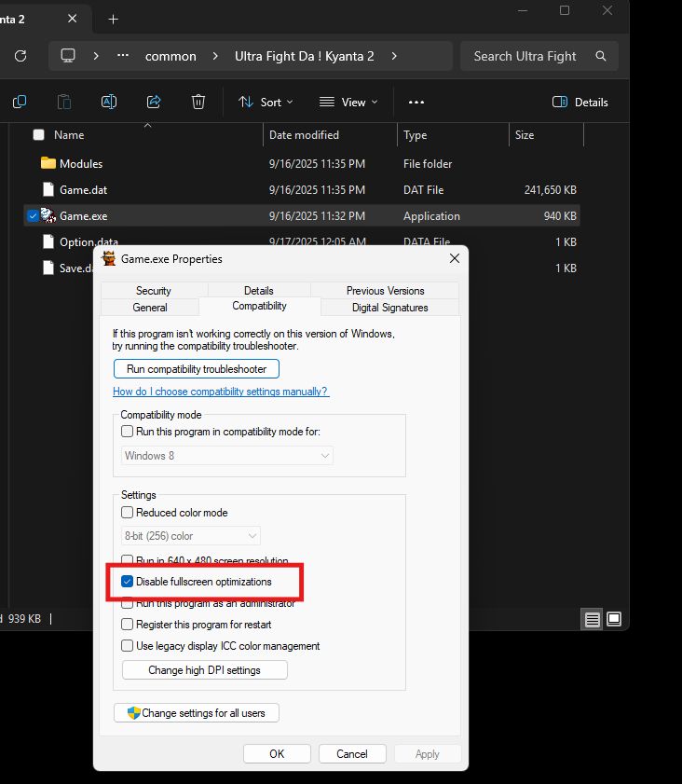Uncheck the Game.exe row selection checkbox
The height and width of the screenshot is (784, 682).
(33, 216)
